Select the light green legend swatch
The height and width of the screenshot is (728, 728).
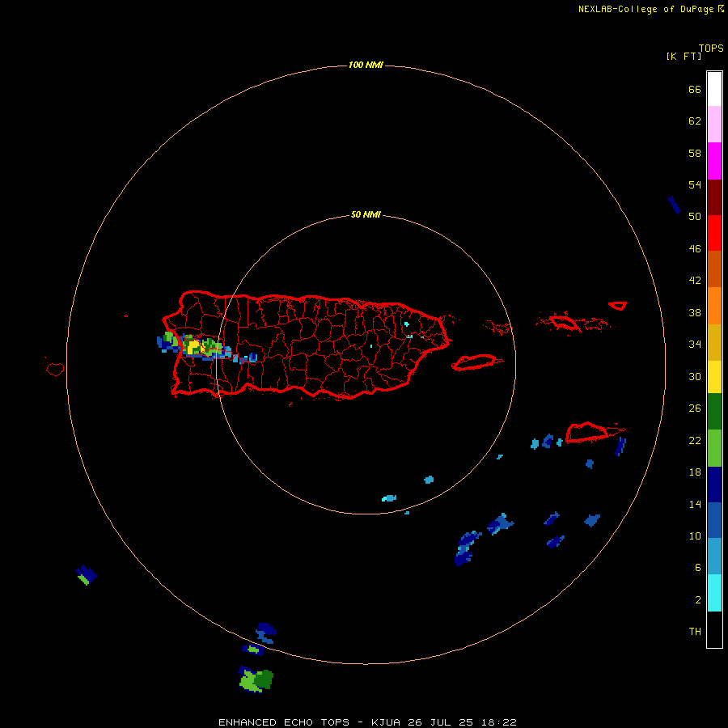[714, 448]
